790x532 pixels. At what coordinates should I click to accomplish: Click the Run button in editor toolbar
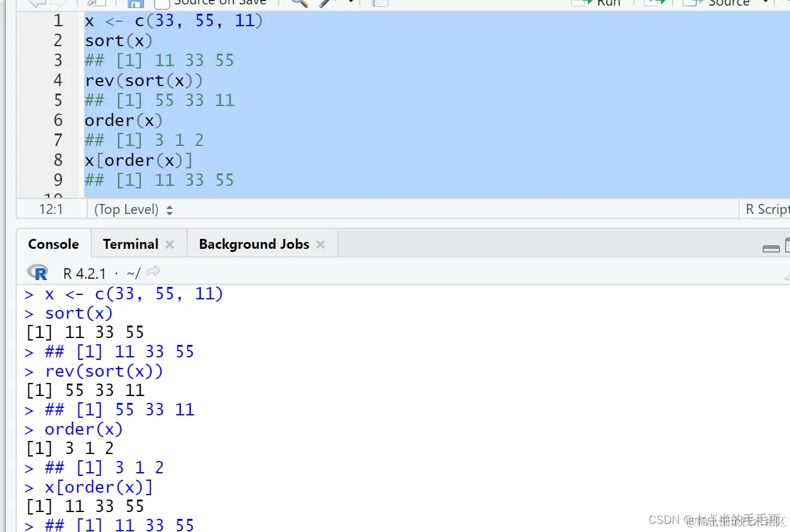595,2
